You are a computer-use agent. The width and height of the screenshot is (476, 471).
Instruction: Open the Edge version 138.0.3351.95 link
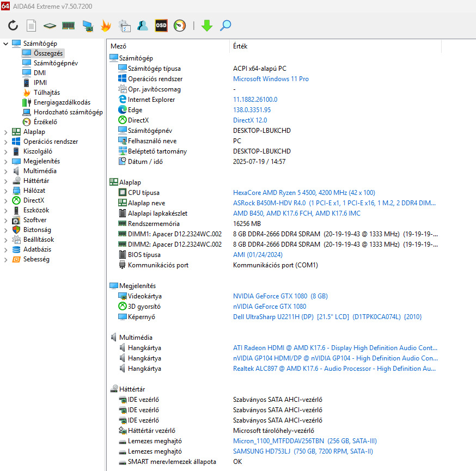point(252,110)
